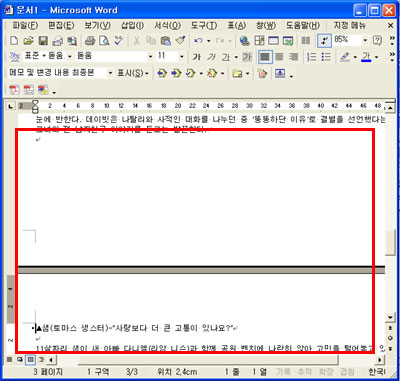Run spelling and grammar check icon
The image size is (400, 381).
click(119, 41)
